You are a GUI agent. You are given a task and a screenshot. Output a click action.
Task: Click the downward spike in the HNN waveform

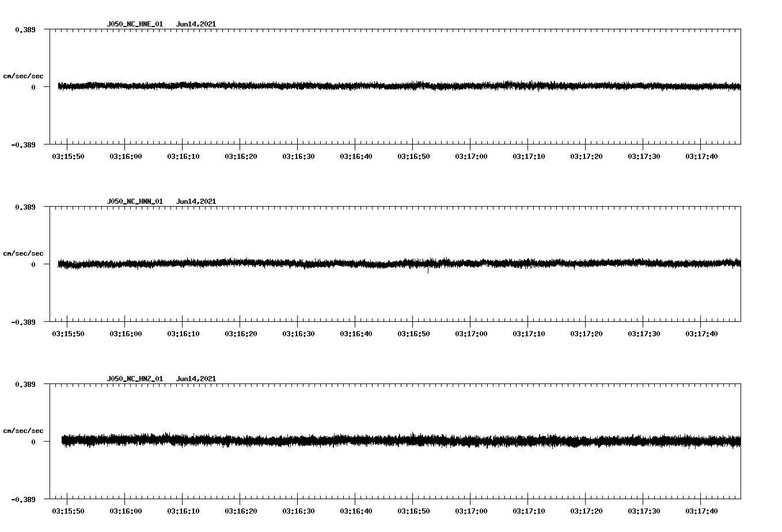click(428, 270)
